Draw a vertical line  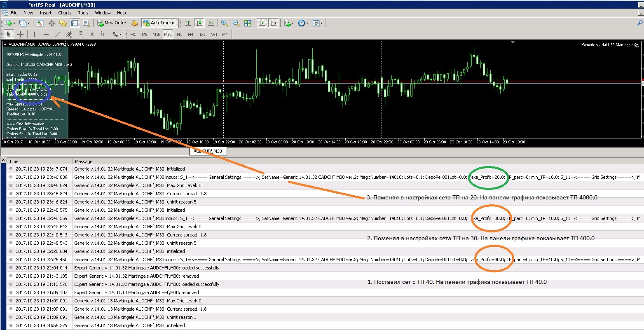[35, 34]
